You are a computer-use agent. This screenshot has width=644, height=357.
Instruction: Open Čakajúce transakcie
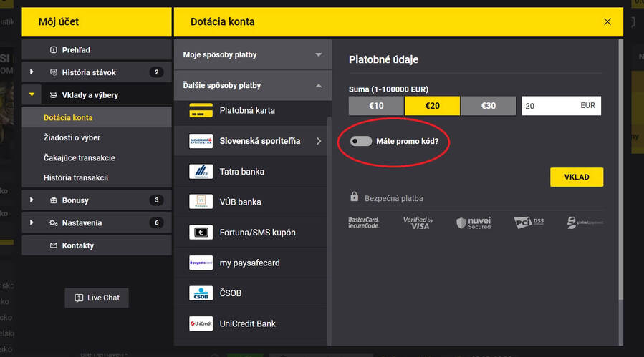(x=97, y=157)
